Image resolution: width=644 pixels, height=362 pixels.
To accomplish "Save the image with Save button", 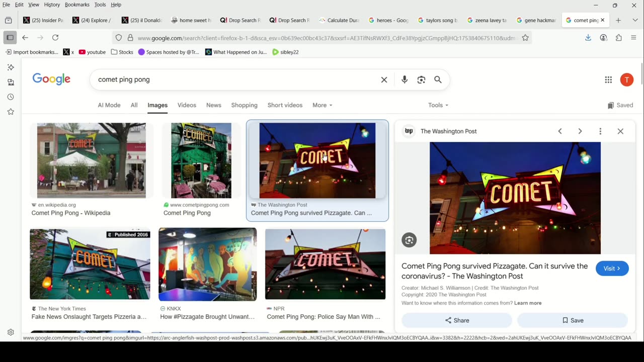I will coord(573,320).
